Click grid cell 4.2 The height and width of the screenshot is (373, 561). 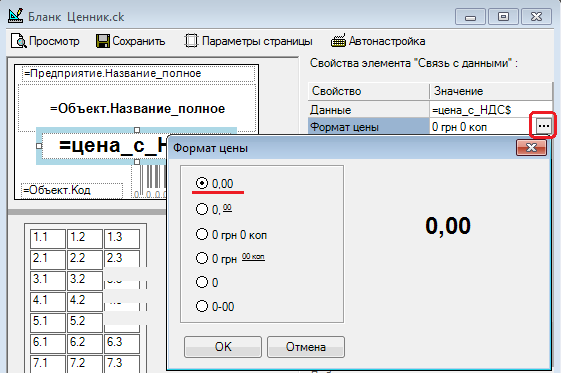(x=85, y=302)
